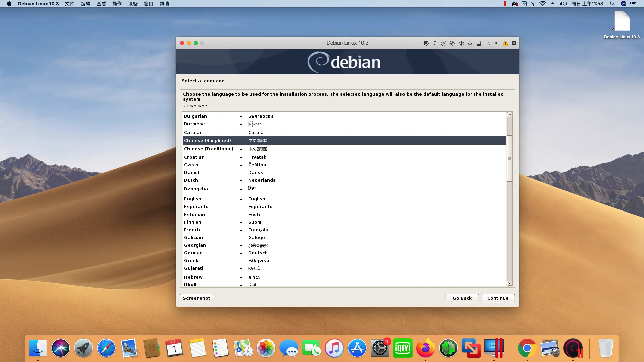Click the CPU chip icon in VM toolbar
644x362 pixels.
pyautogui.click(x=426, y=43)
